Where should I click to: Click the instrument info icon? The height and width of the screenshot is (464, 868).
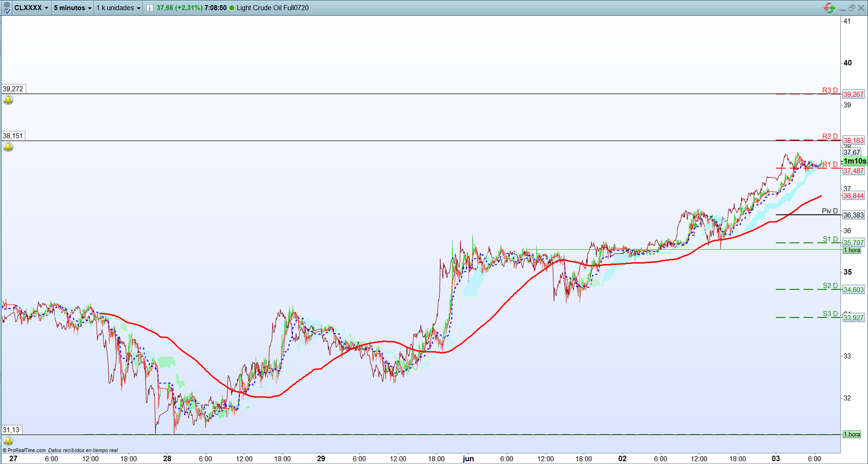point(150,8)
